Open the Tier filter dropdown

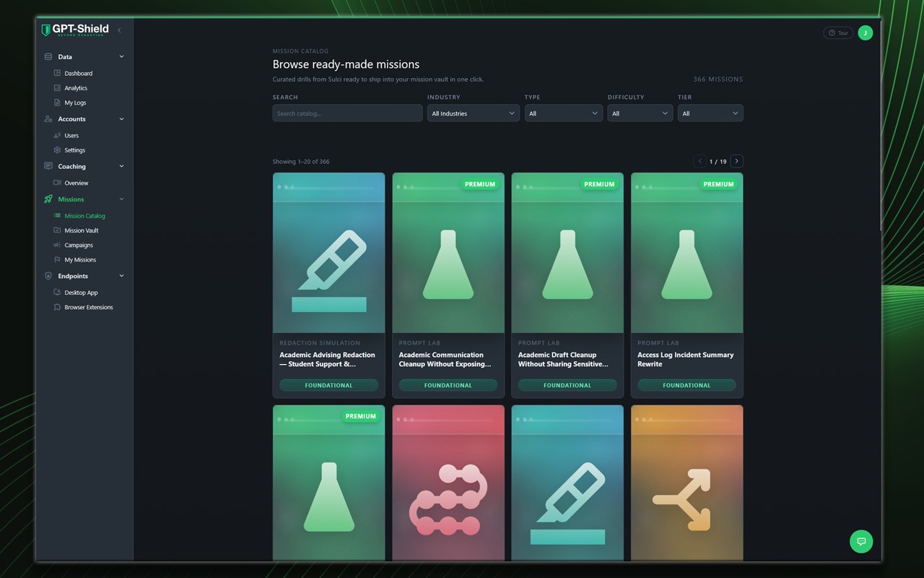pos(710,113)
